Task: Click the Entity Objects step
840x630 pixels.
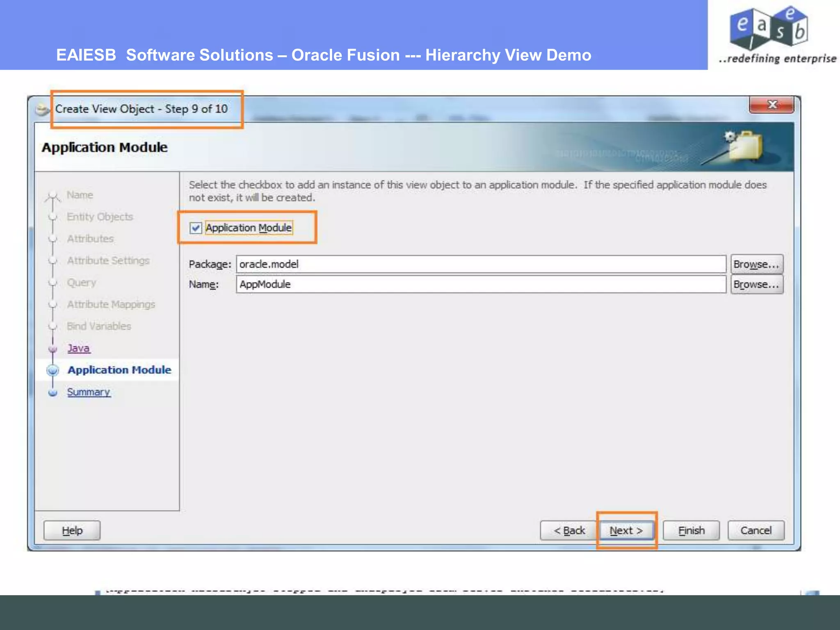Action: [100, 217]
